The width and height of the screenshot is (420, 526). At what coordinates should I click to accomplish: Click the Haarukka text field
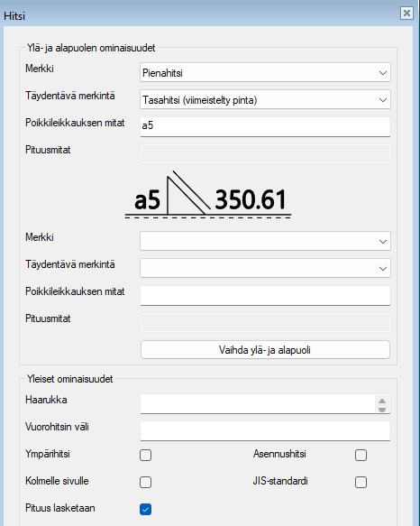click(258, 403)
